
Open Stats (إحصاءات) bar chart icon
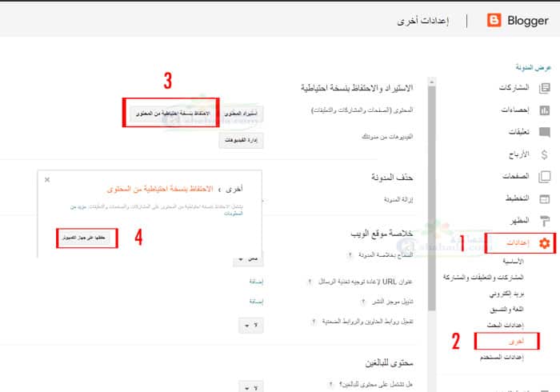(x=545, y=110)
